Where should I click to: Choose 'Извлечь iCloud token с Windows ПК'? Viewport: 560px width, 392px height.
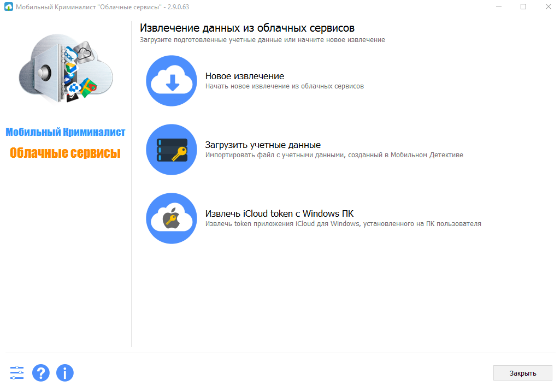(x=279, y=213)
